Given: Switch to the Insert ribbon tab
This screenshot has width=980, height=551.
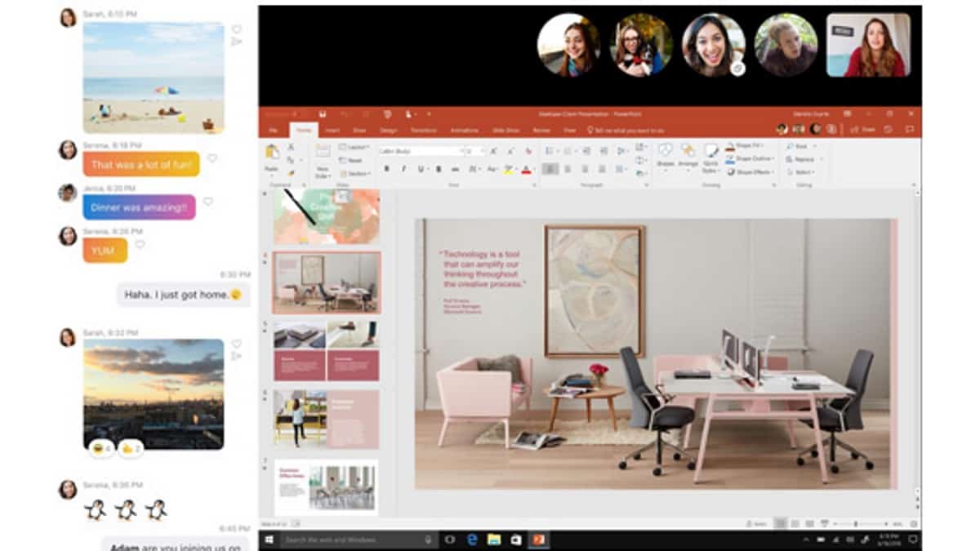Looking at the screenshot, I should click(332, 130).
